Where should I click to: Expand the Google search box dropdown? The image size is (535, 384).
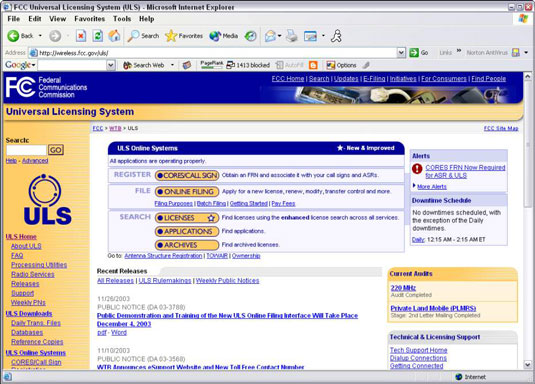pos(111,65)
